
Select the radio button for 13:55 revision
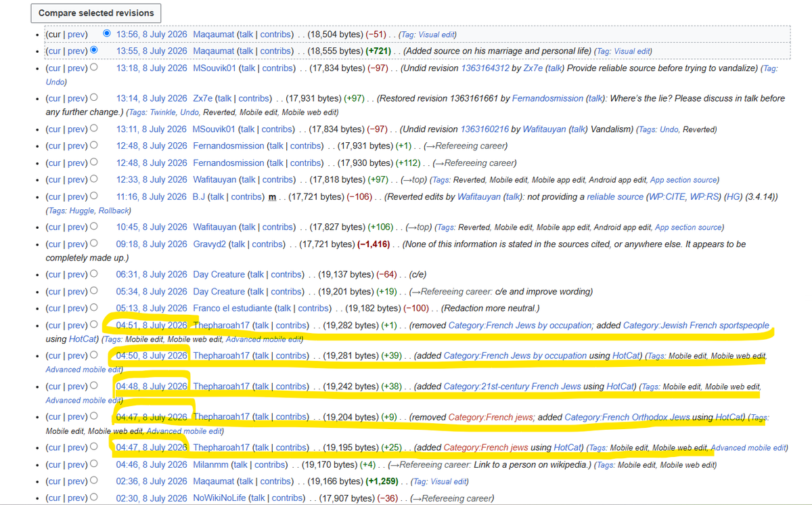pos(94,51)
